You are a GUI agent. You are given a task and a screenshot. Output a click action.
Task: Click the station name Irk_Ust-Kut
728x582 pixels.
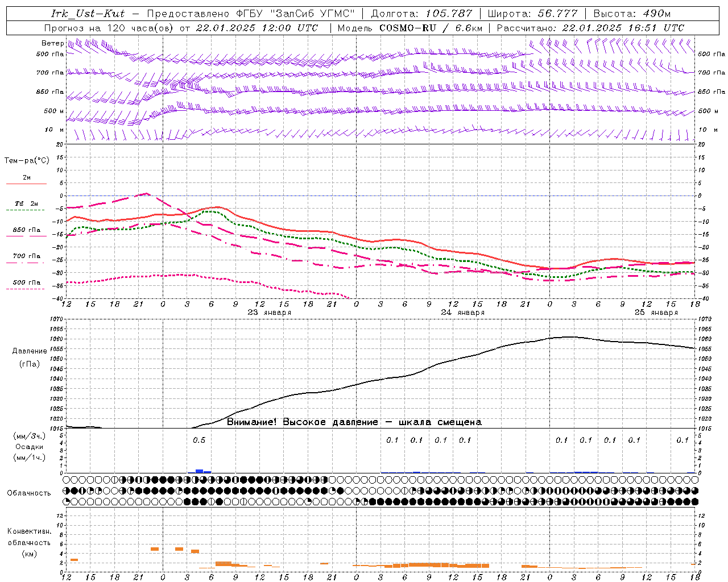click(88, 14)
